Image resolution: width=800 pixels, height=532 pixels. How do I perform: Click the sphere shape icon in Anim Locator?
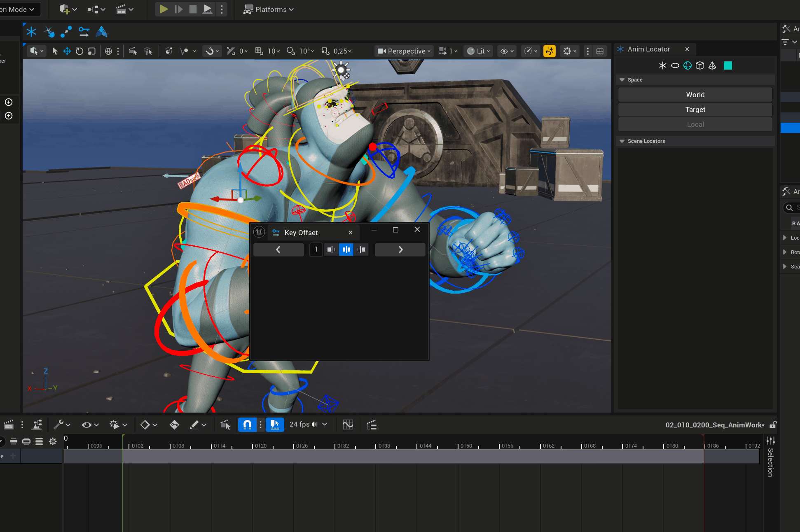(x=687, y=65)
